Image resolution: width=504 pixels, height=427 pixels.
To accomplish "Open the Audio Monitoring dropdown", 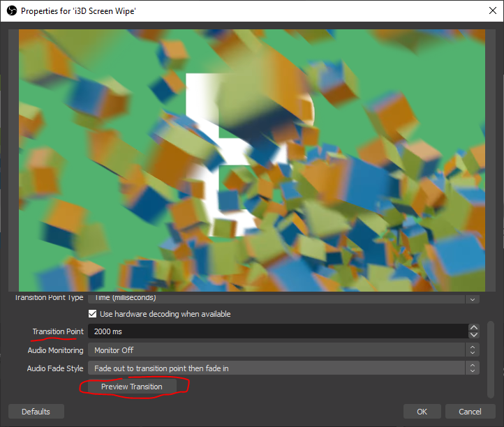I will coord(284,350).
